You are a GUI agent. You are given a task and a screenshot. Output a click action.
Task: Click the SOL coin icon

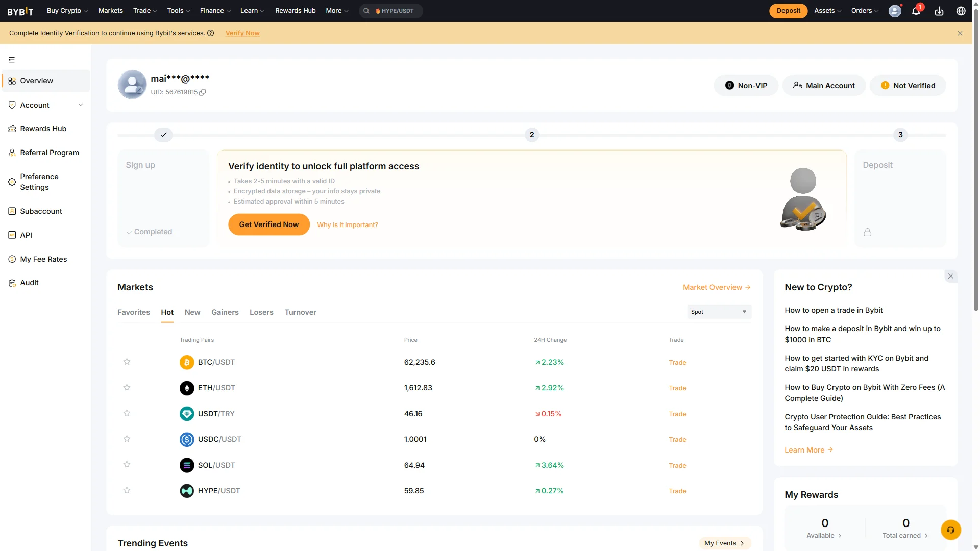[187, 465]
